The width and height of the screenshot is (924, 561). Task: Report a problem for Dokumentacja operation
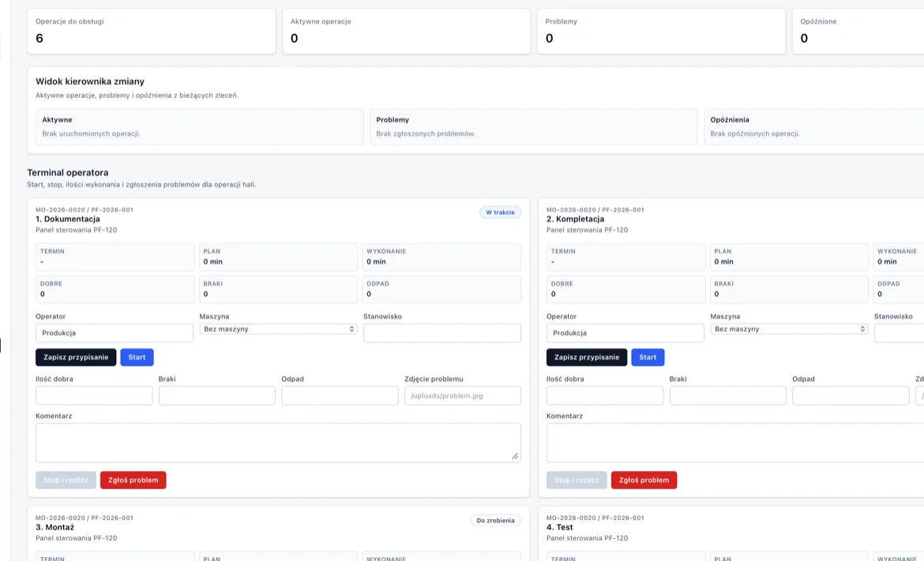(133, 480)
